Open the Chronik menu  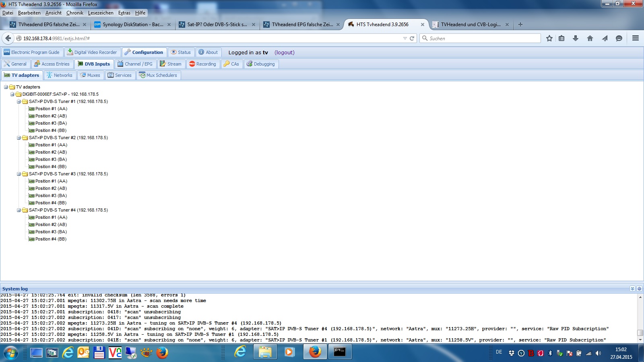tap(75, 13)
